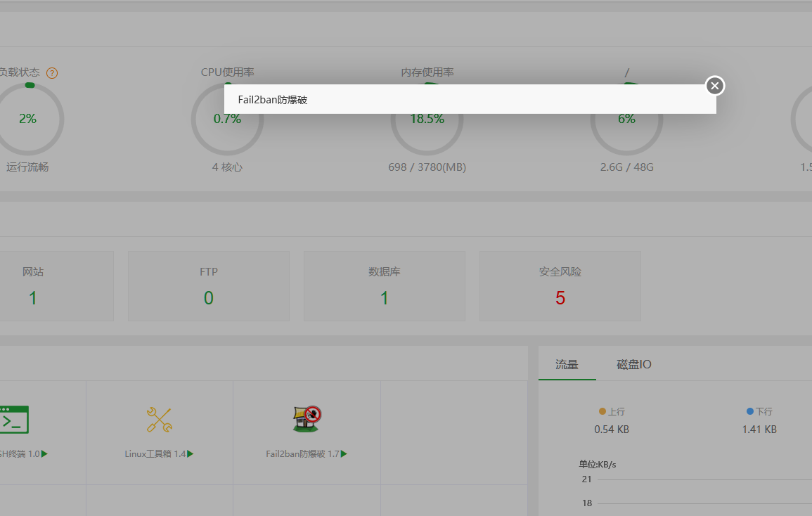Click the 6% disk usage gauge
Screen dimensions: 812x516
click(626, 119)
